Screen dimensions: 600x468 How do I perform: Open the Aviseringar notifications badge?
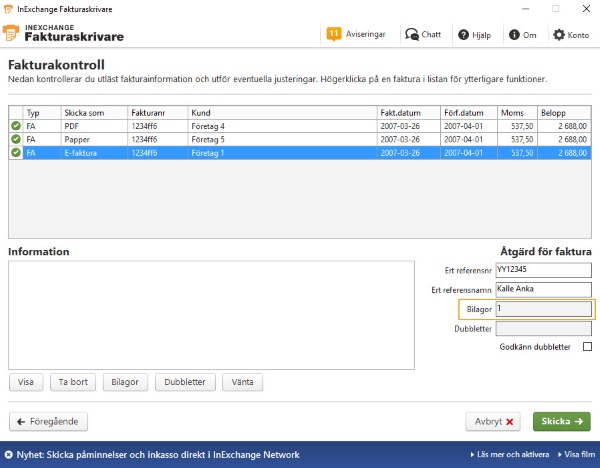333,34
